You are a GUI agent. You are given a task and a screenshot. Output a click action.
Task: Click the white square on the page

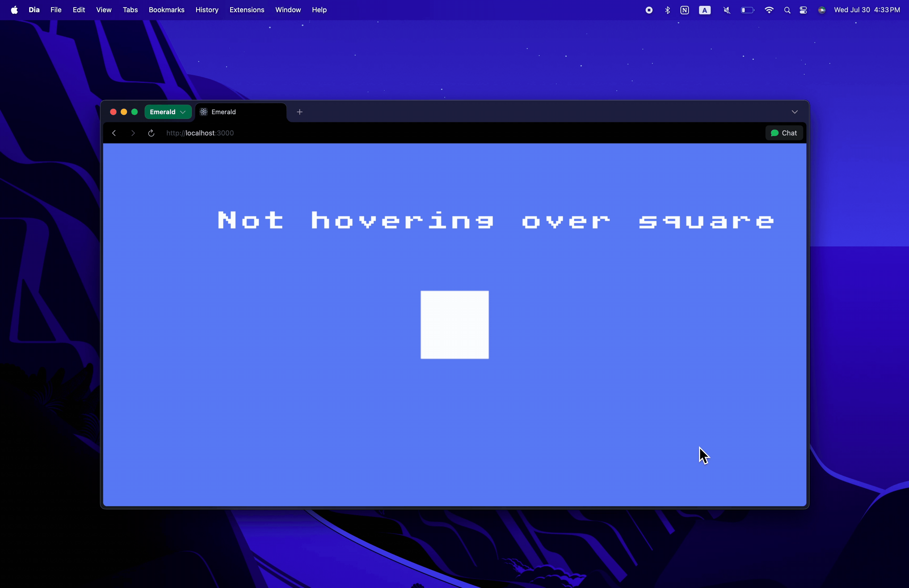[x=454, y=325]
